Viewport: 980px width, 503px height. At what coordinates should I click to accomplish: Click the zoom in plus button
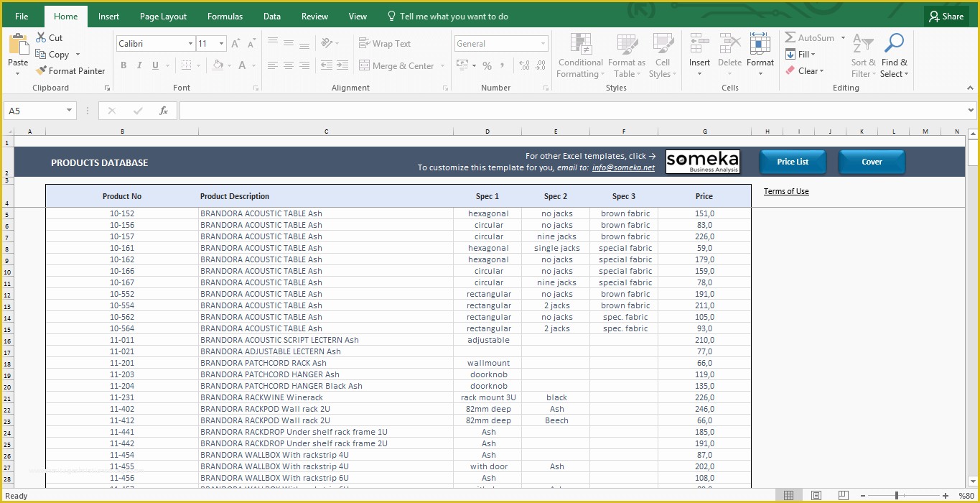coord(947,495)
